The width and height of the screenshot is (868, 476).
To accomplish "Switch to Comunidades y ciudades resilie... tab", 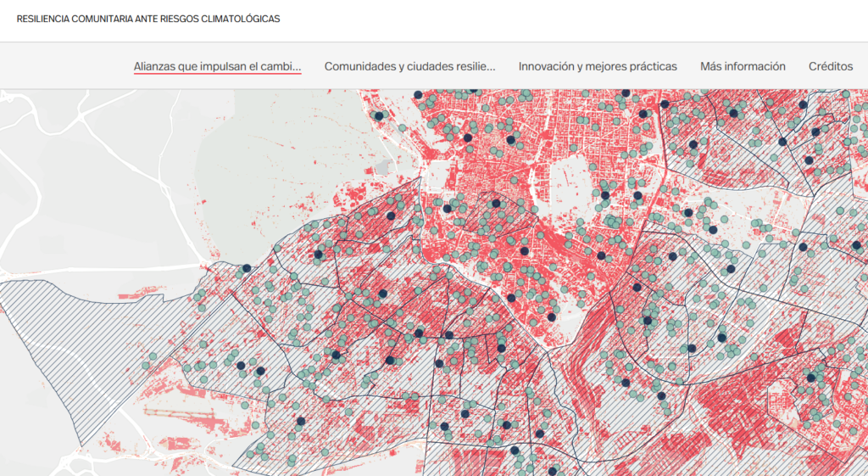I will (x=409, y=66).
